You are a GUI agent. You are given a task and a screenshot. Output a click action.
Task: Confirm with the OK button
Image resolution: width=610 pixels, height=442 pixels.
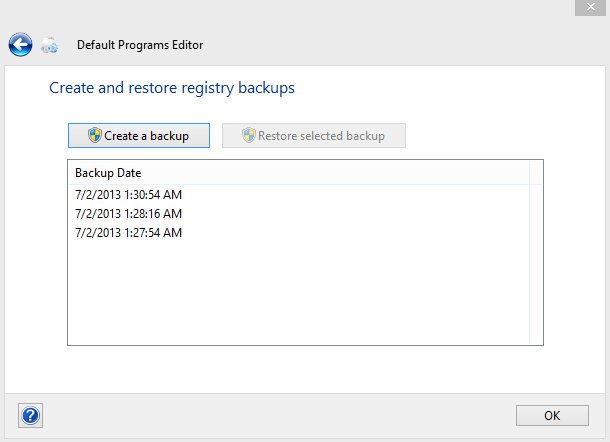552,415
